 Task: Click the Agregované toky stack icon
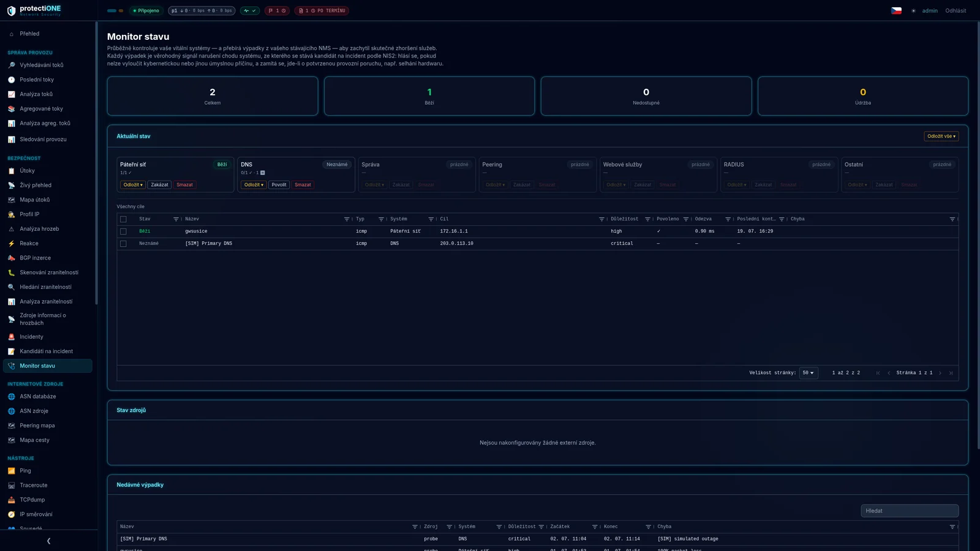(11, 109)
